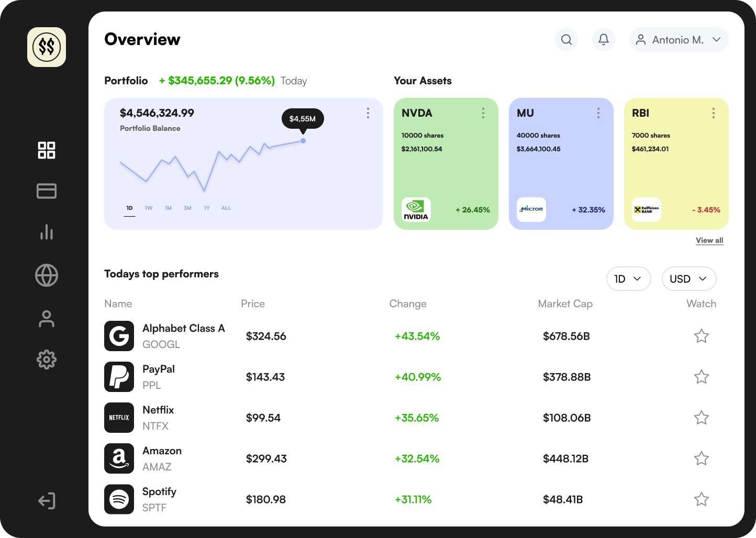Click the View all assets link

(709, 240)
